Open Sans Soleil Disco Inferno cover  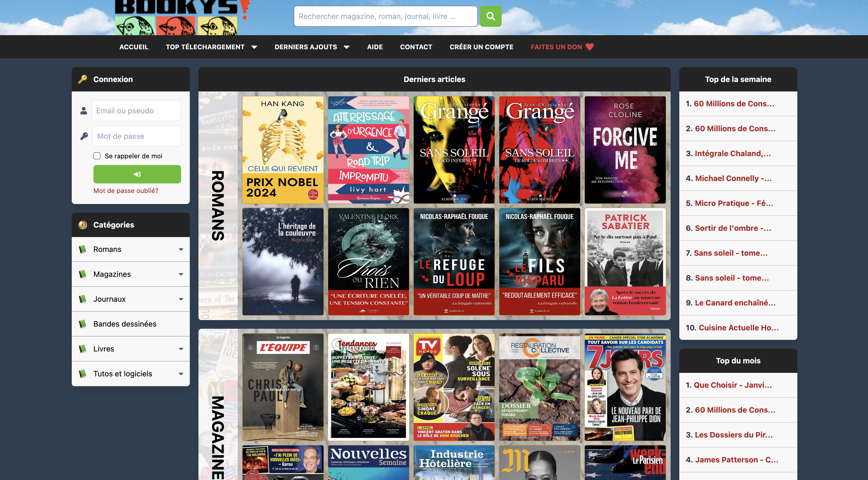pos(454,150)
